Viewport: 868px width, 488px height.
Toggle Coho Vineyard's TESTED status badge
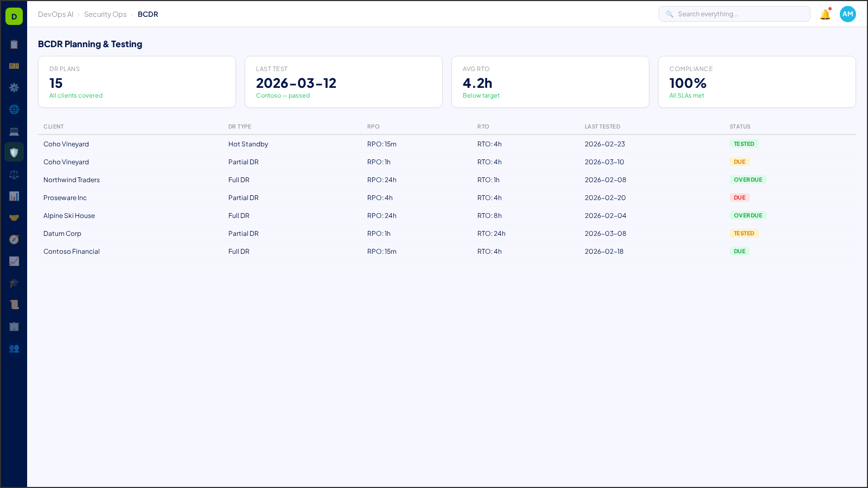point(744,144)
